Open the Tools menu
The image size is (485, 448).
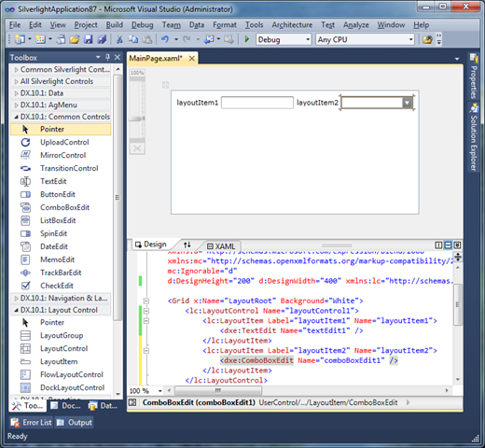click(255, 25)
